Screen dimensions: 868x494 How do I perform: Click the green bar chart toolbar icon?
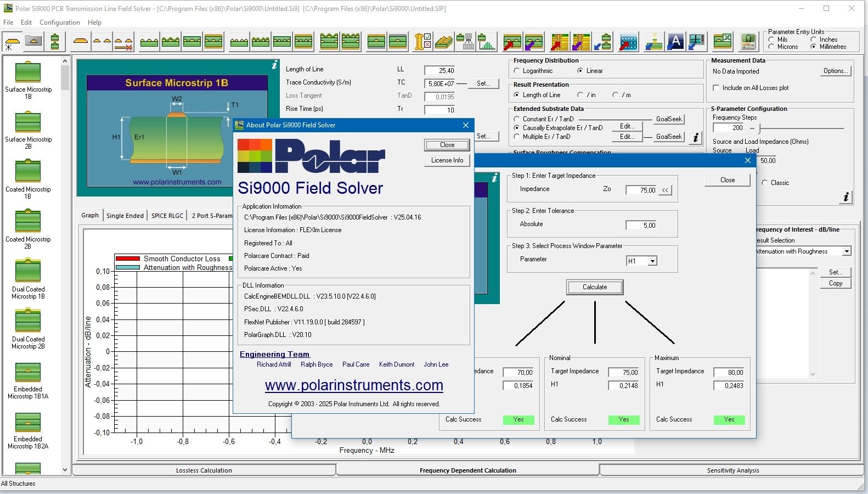pyautogui.click(x=487, y=42)
